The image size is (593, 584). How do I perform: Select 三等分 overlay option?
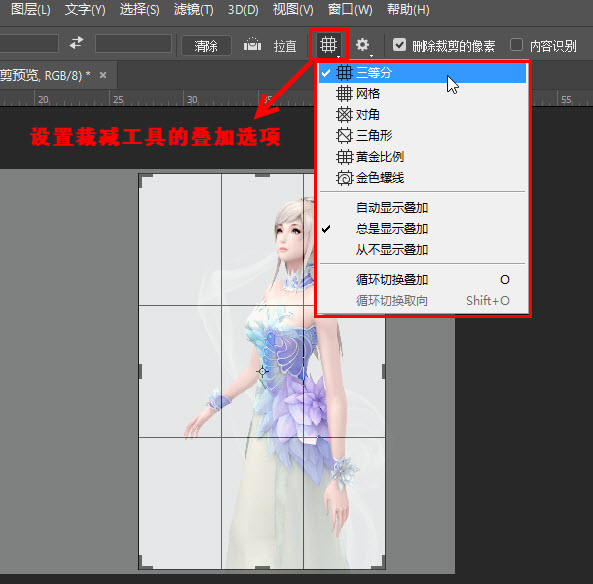point(422,73)
